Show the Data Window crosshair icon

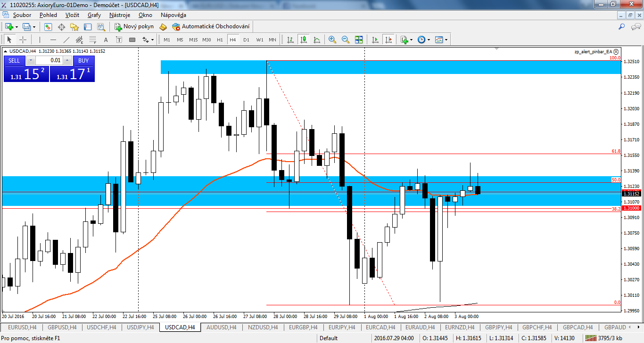[x=61, y=27]
